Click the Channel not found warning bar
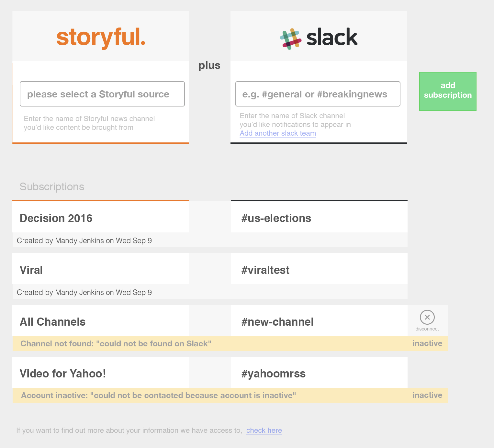This screenshot has width=494, height=448. click(x=230, y=343)
